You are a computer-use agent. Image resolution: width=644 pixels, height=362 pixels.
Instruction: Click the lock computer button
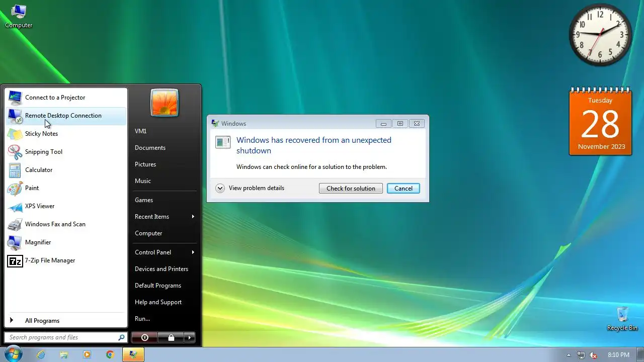[171, 337]
